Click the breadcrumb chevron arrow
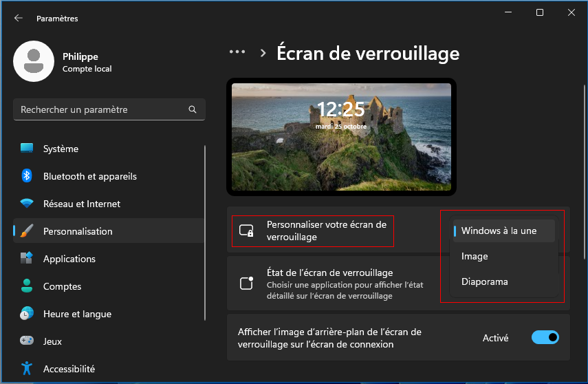The height and width of the screenshot is (384, 588). pos(263,53)
